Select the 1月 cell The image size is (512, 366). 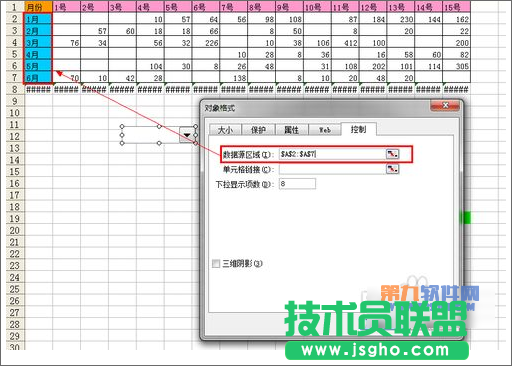pyautogui.click(x=39, y=19)
